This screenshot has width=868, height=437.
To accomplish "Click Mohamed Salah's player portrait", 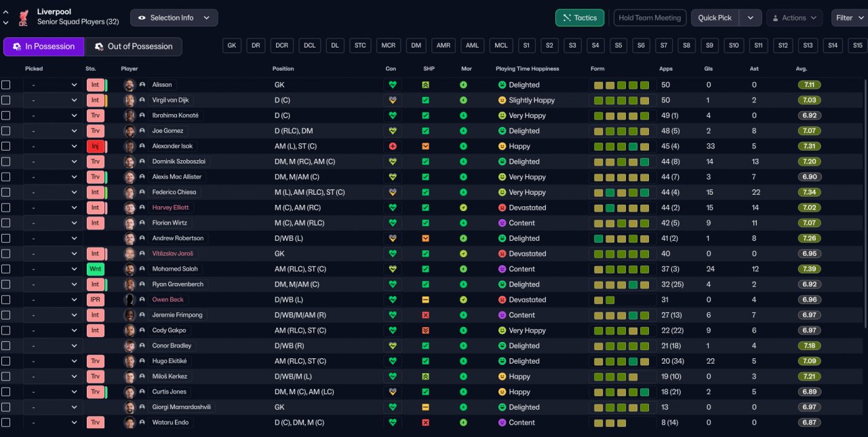I will pos(130,269).
